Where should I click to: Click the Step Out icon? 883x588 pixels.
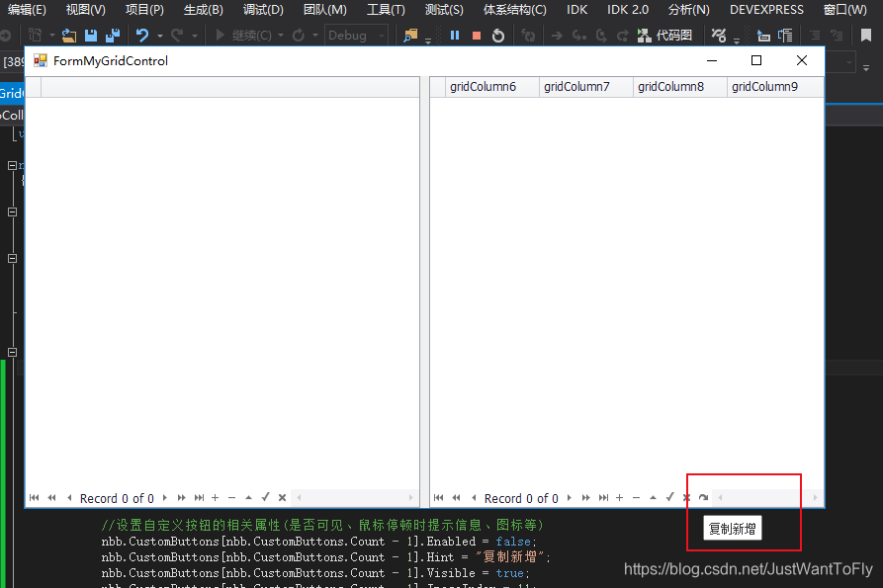[x=622, y=36]
